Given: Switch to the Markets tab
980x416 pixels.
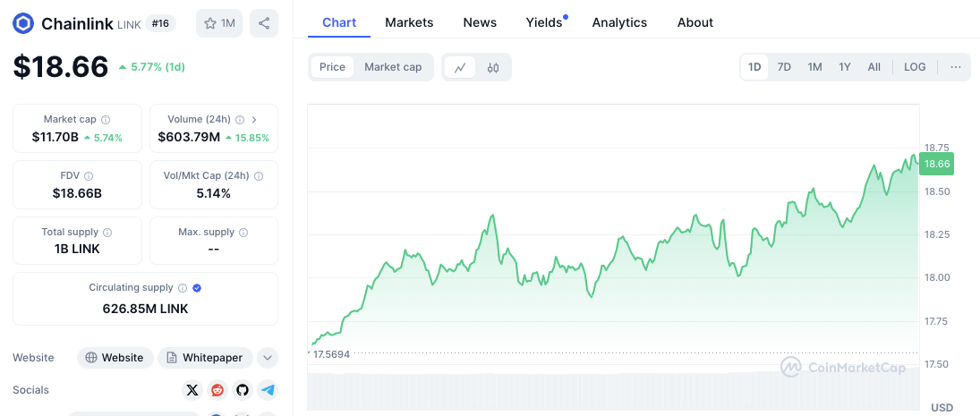Looking at the screenshot, I should 409,22.
